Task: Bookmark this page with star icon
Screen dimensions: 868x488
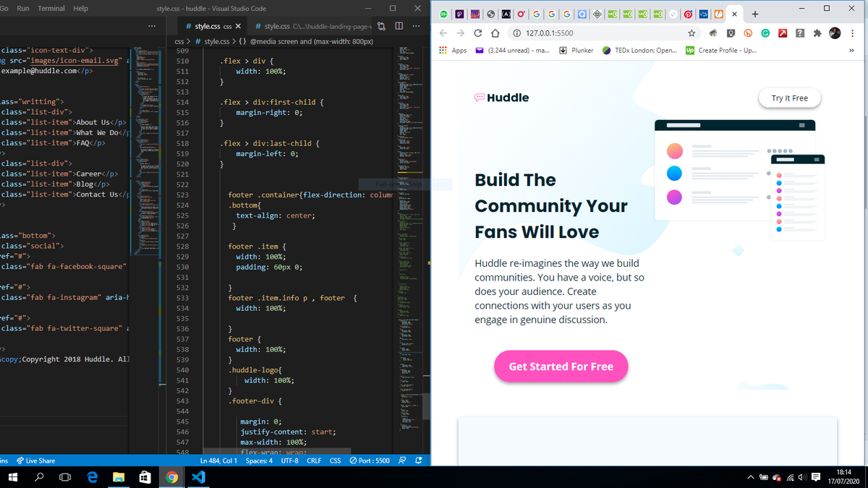Action: pyautogui.click(x=692, y=33)
